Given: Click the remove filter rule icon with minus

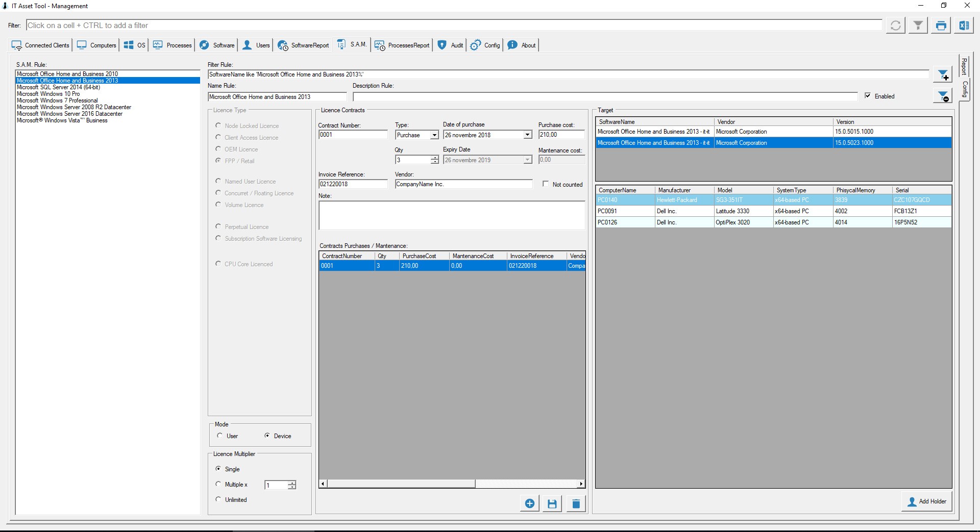Looking at the screenshot, I should point(942,95).
